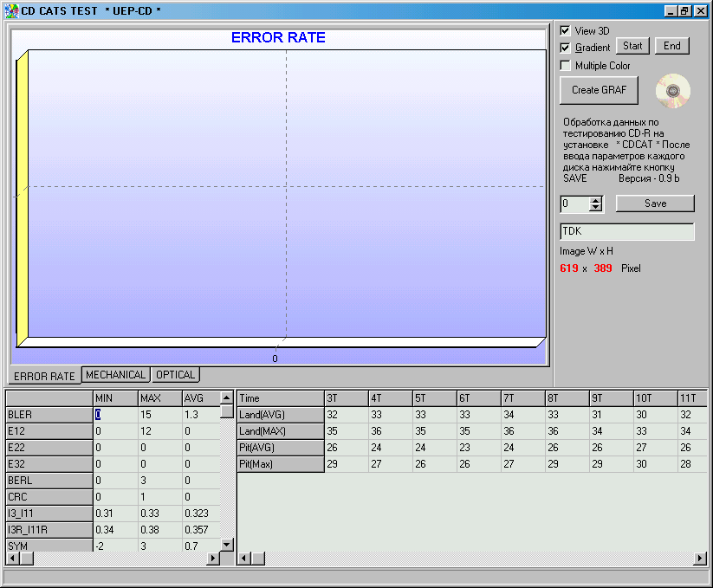The width and height of the screenshot is (713, 588).
Task: Click the E12 row header
Action: click(x=49, y=431)
